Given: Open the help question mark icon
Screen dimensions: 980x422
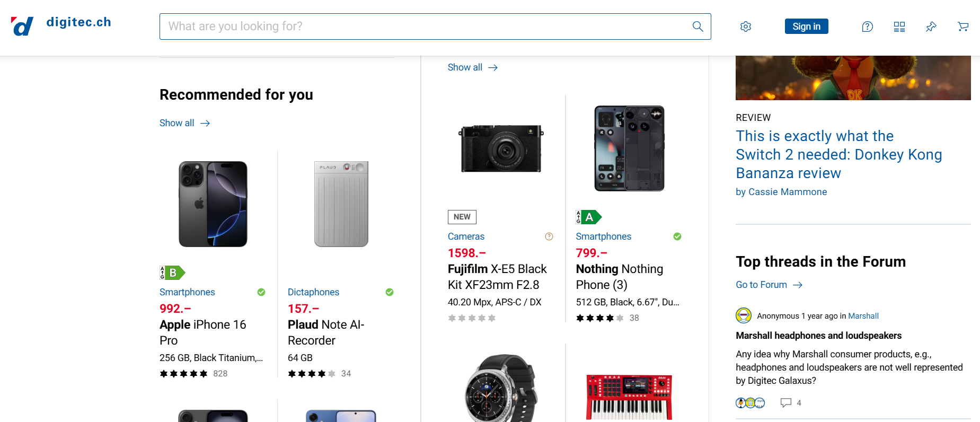Looking at the screenshot, I should (x=867, y=27).
